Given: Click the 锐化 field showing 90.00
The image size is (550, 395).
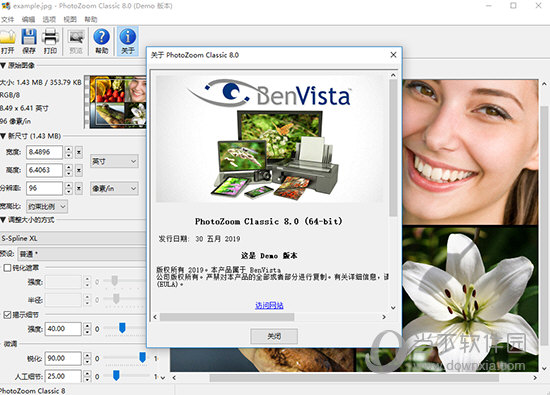Looking at the screenshot, I should coord(63,358).
